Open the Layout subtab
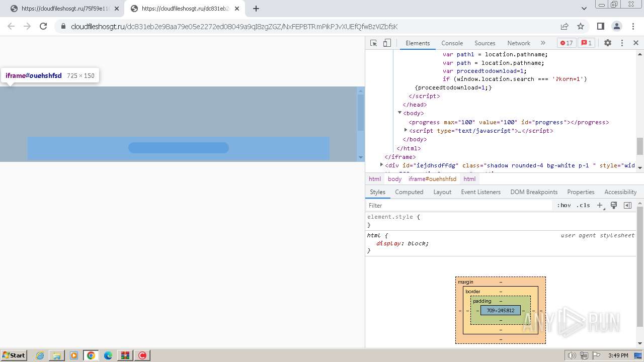Image resolution: width=644 pixels, height=362 pixels. click(x=442, y=192)
